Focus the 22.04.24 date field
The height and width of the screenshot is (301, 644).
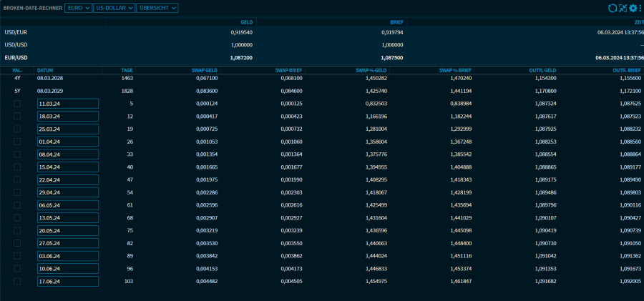67,179
